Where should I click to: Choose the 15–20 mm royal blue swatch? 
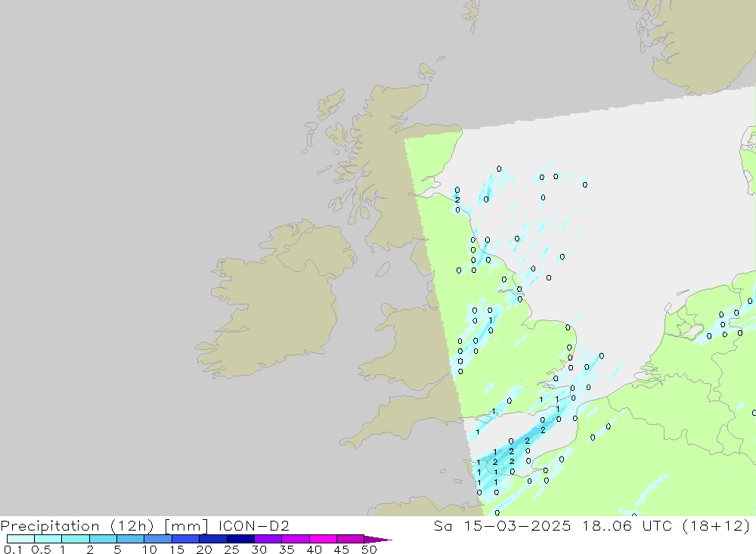186,539
